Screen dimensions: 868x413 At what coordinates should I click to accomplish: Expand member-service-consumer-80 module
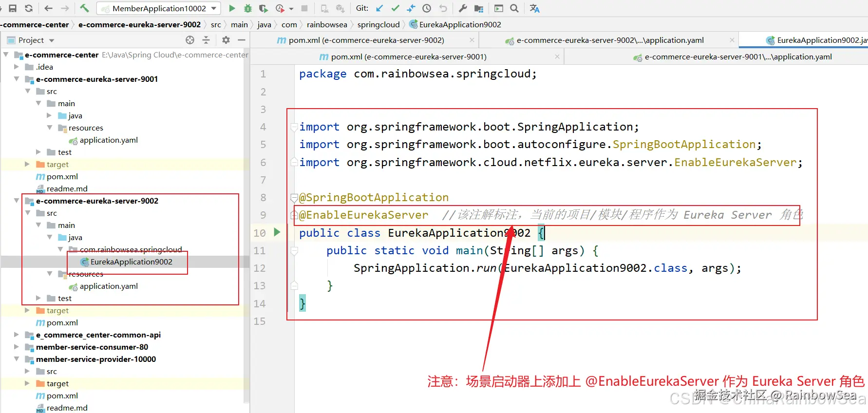pyautogui.click(x=17, y=347)
